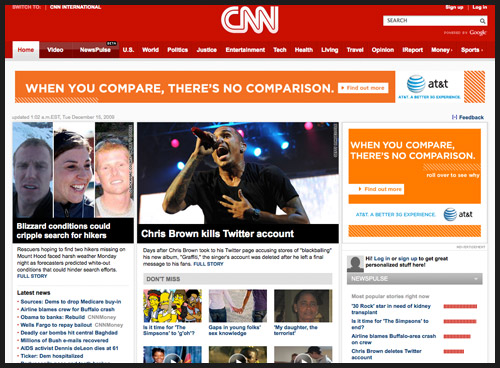Open Sources: Dems to drop Medicare buy-in

[71, 302]
